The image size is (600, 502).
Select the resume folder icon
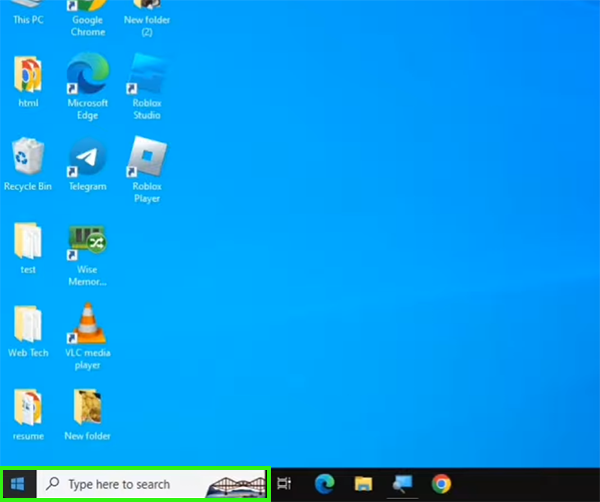click(28, 415)
